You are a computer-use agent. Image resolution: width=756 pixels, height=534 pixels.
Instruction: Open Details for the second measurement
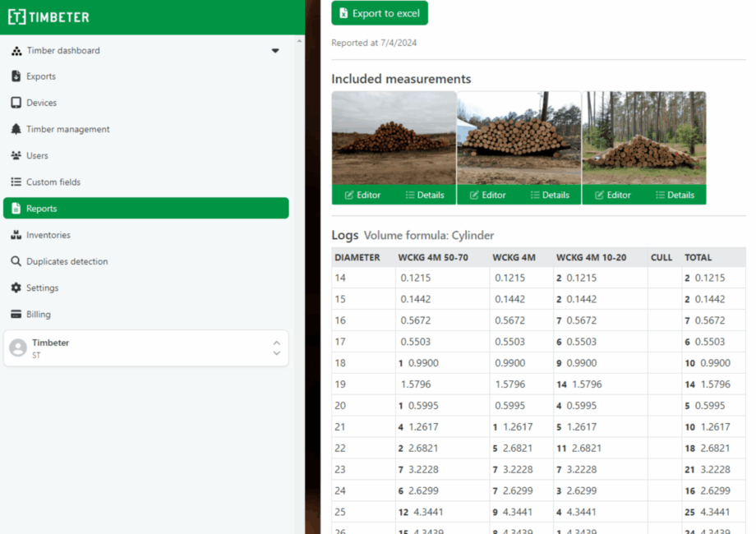click(x=549, y=195)
